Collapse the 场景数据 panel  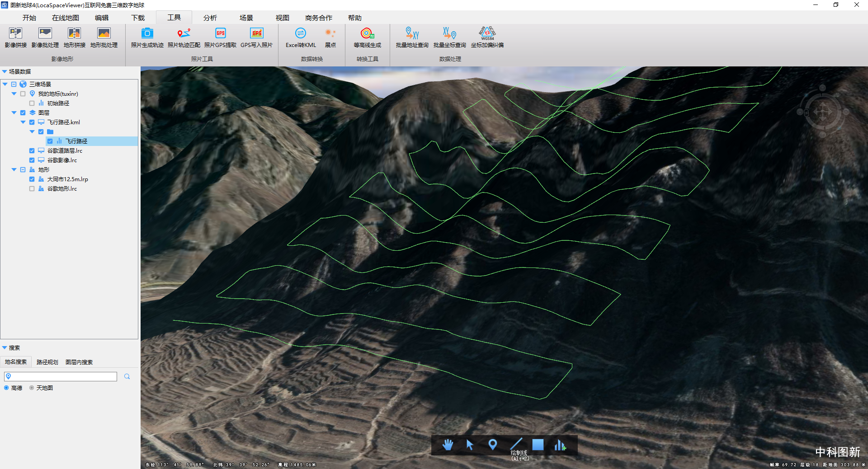[x=5, y=72]
